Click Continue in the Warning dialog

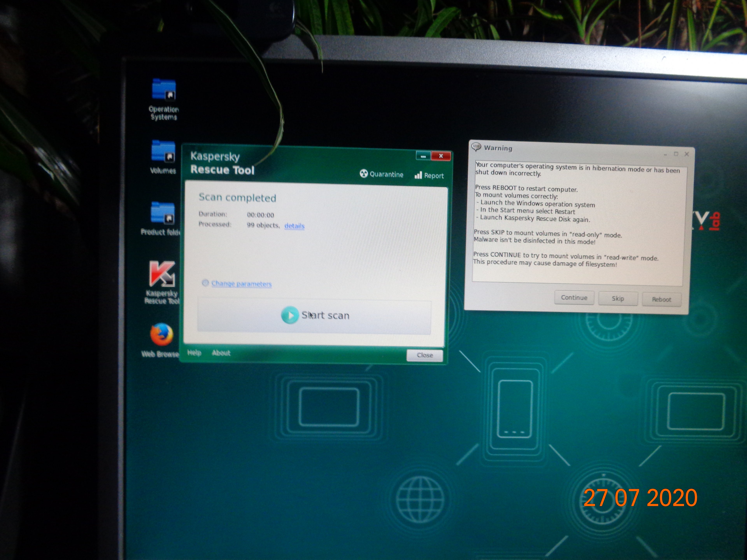(574, 297)
